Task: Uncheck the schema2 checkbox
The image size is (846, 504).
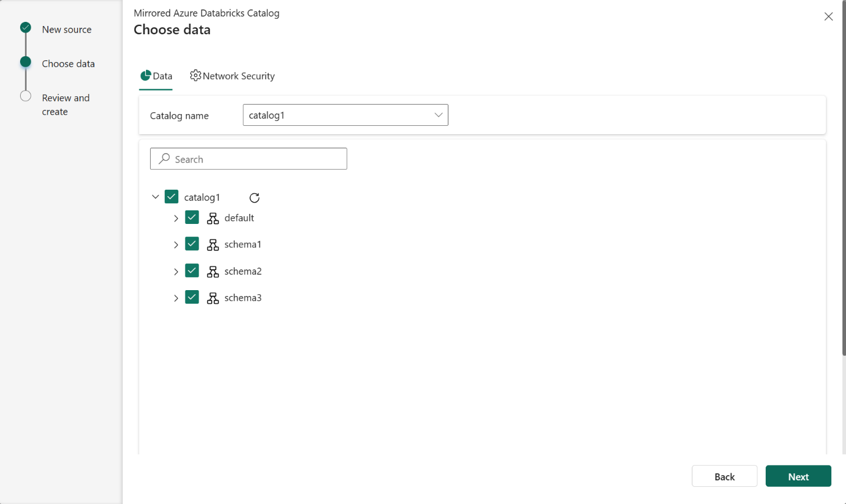Action: click(x=192, y=271)
